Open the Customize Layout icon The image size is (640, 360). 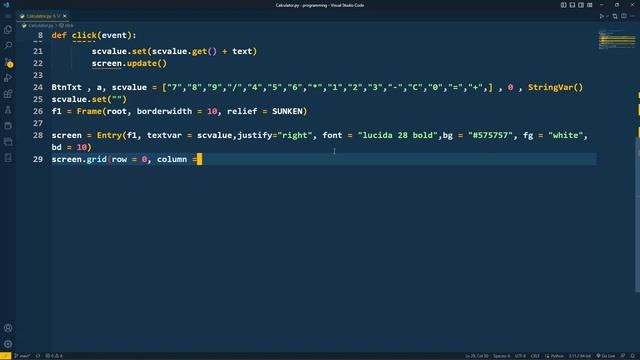click(590, 5)
